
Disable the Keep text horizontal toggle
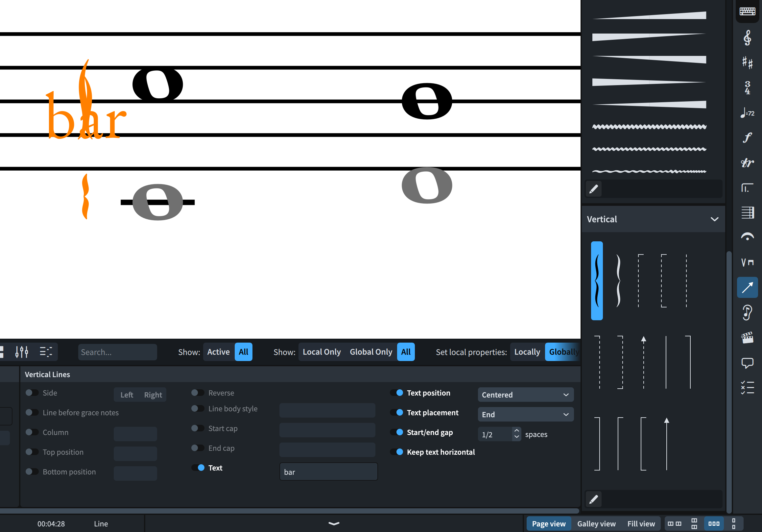396,452
